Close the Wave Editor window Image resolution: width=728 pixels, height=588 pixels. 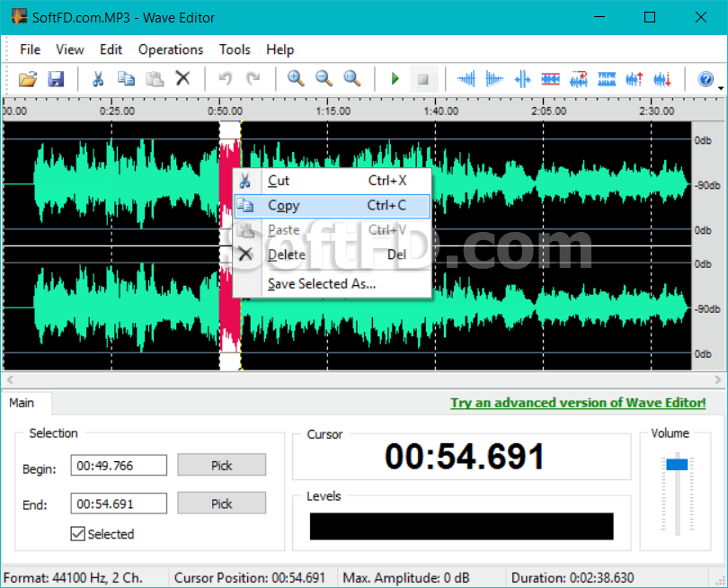click(x=701, y=17)
